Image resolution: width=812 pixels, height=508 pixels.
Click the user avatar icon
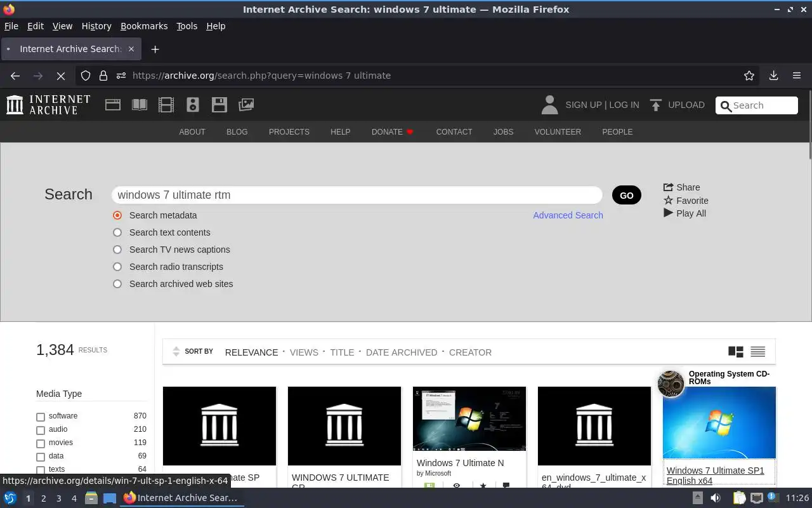tap(549, 105)
